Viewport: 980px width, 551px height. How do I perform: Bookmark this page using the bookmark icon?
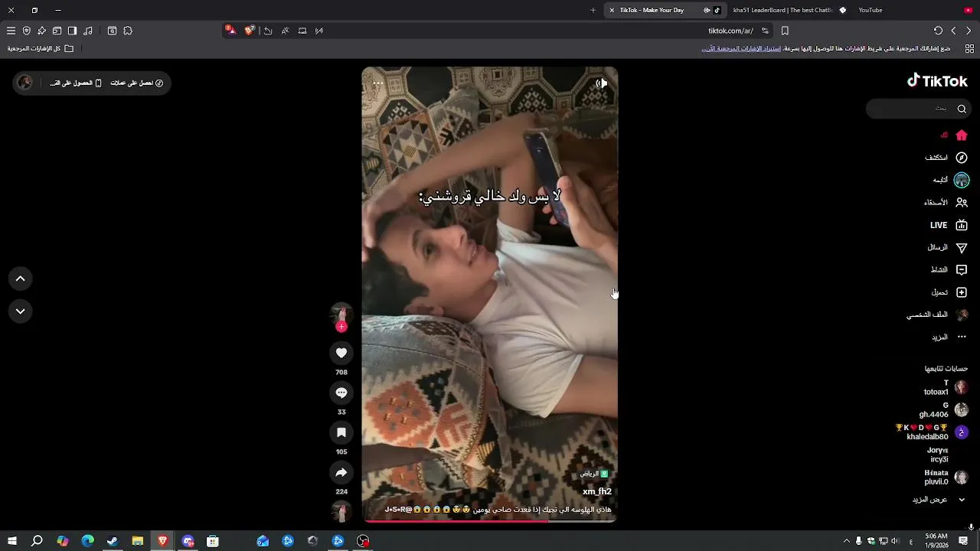coord(785,31)
